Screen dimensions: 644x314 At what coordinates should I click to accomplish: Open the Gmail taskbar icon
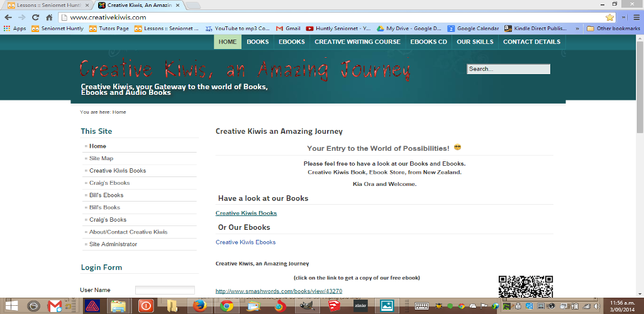pos(55,306)
